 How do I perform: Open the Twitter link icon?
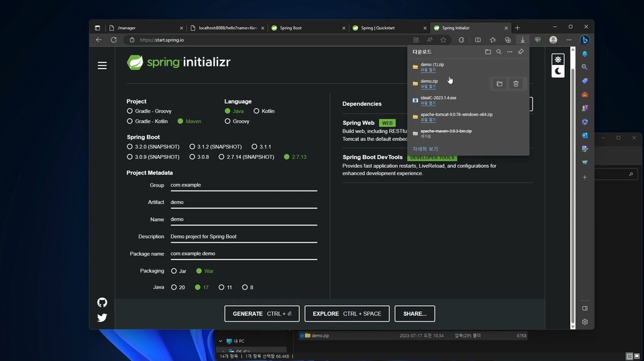tap(102, 317)
